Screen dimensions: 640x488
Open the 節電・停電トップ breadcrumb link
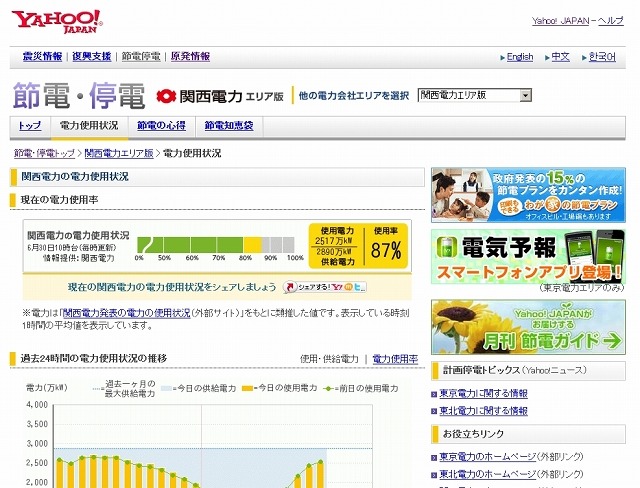pyautogui.click(x=44, y=153)
